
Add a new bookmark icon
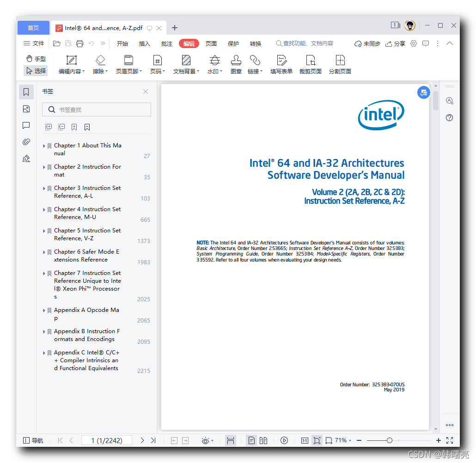pos(74,127)
